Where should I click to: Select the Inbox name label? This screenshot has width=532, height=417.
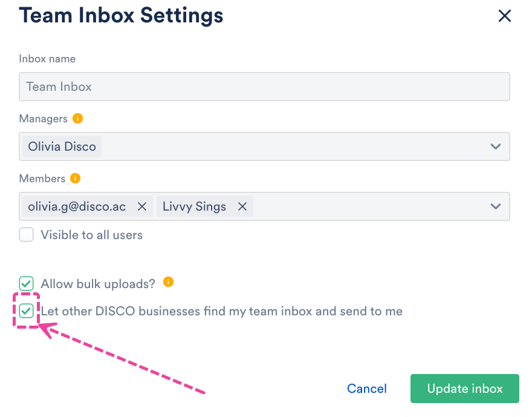point(47,59)
